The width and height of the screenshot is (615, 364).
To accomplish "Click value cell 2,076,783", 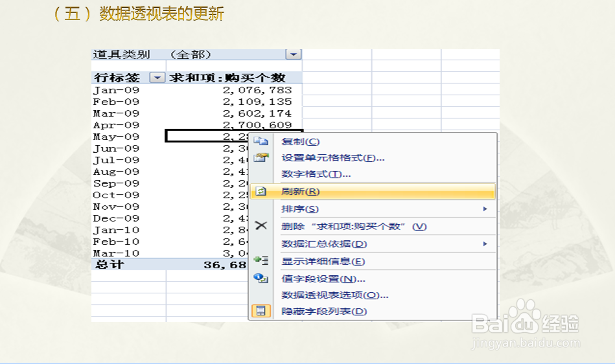I will (257, 90).
